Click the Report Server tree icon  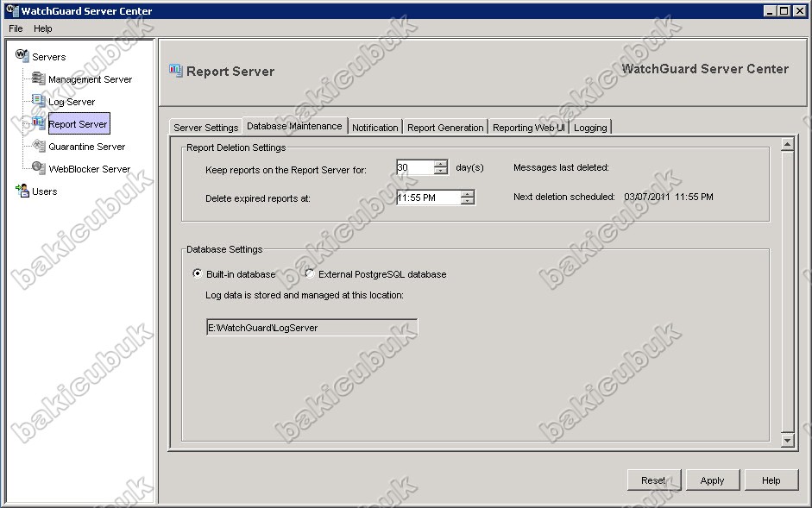(x=38, y=123)
